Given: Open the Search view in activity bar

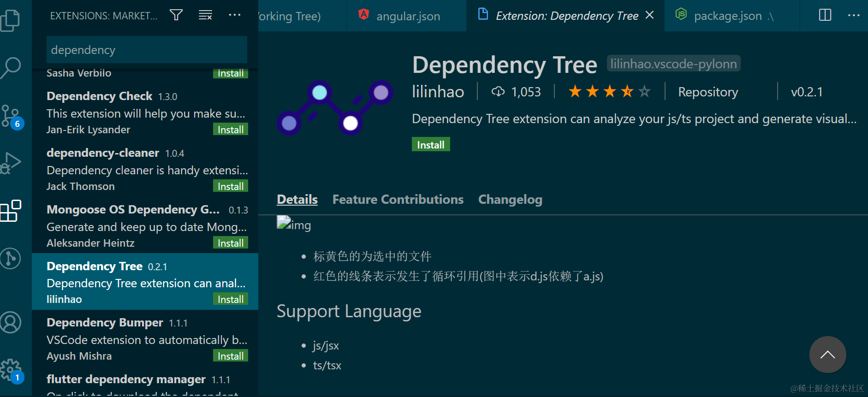Looking at the screenshot, I should click(11, 68).
